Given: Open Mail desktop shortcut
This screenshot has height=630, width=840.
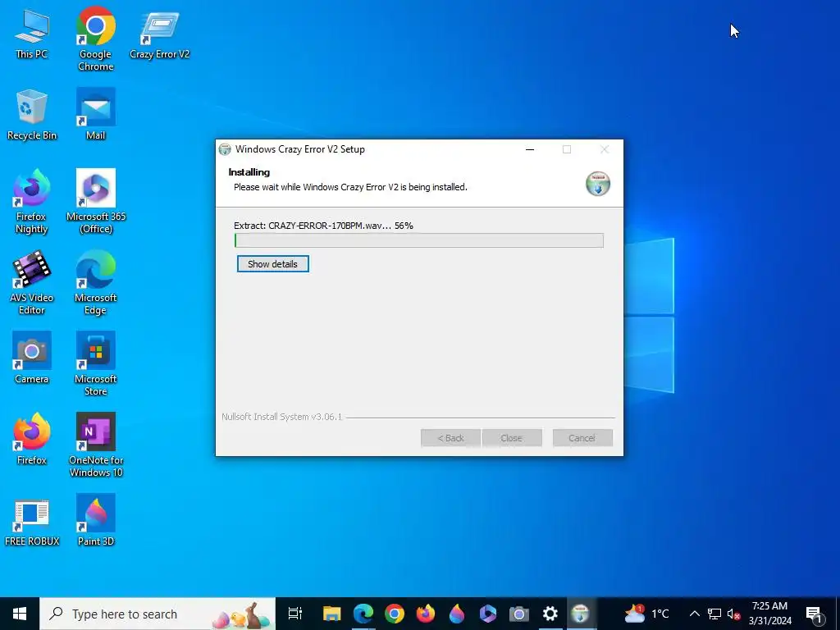Looking at the screenshot, I should pos(95,115).
